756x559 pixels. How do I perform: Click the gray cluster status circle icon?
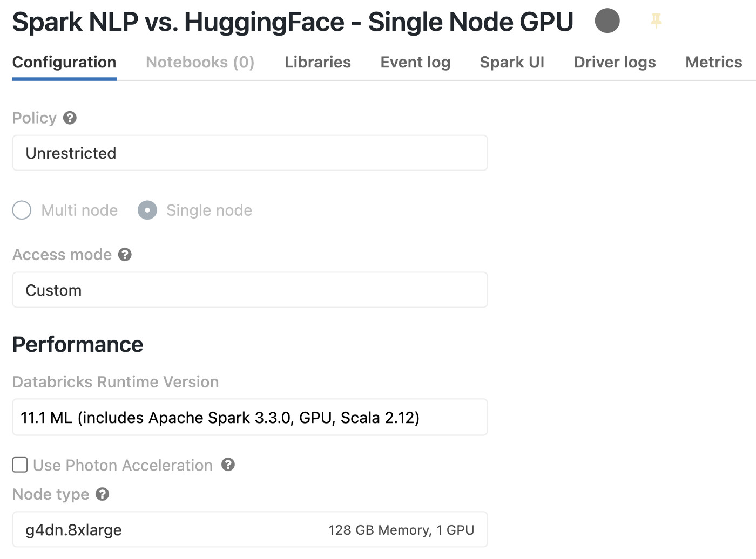click(x=607, y=21)
